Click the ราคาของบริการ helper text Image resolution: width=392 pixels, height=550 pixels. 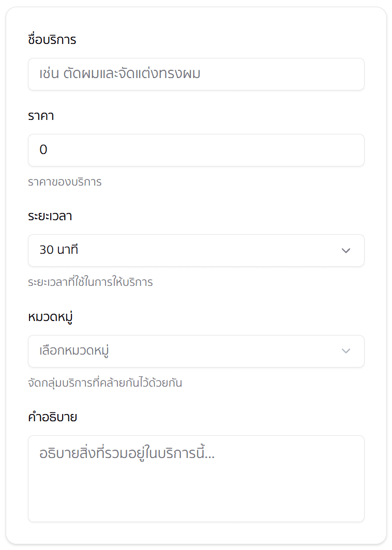65,182
